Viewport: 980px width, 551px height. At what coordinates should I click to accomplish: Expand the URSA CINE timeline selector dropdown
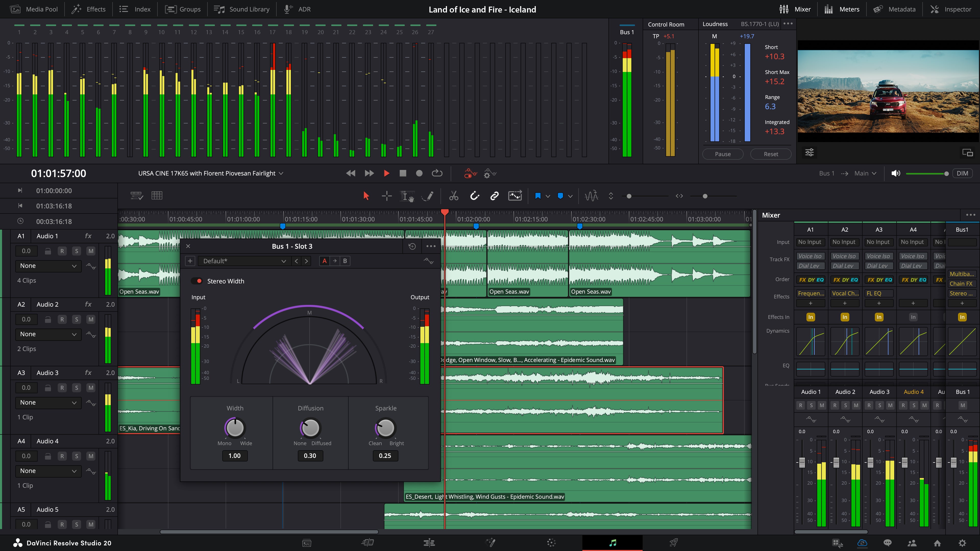pyautogui.click(x=281, y=173)
